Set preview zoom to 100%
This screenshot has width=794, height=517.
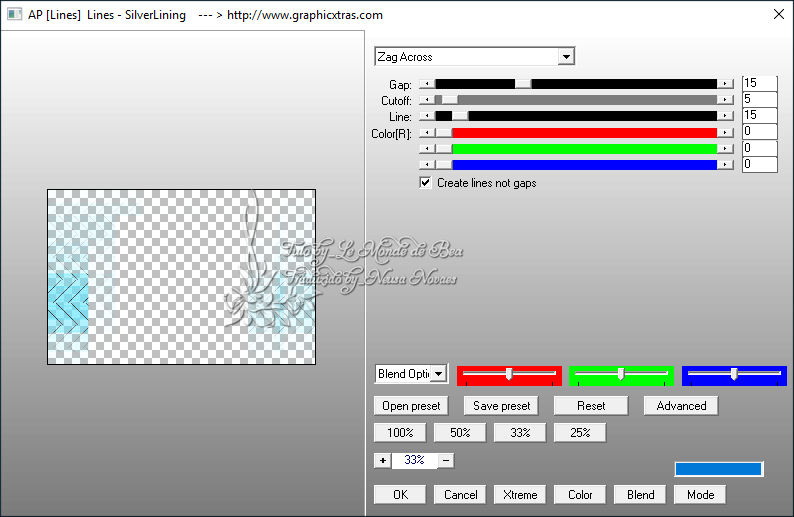(x=400, y=433)
